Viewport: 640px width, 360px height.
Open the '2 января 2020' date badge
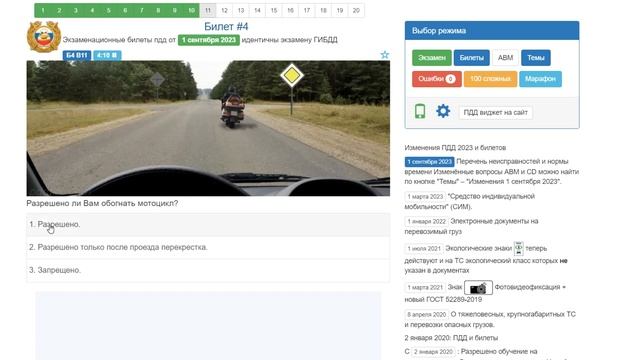433,352
